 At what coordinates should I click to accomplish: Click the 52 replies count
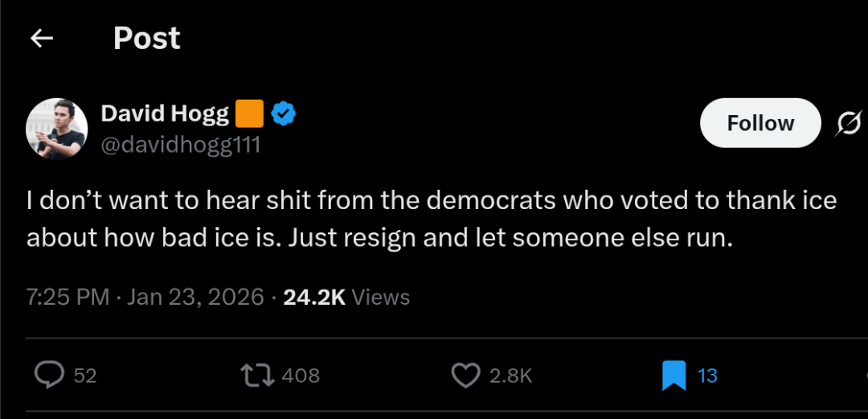point(85,376)
